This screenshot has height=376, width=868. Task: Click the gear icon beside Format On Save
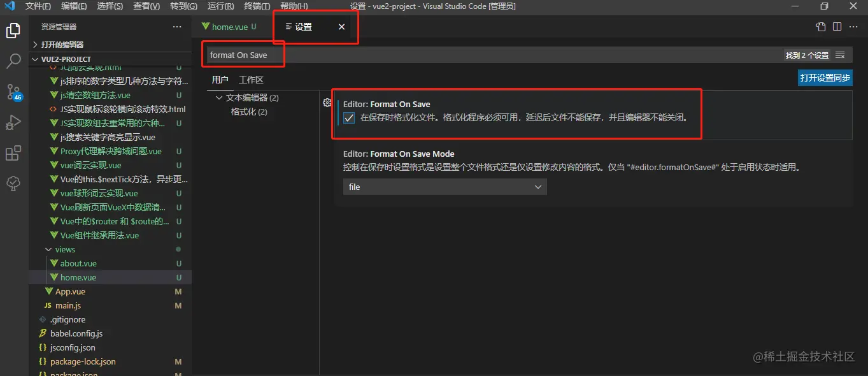[327, 103]
